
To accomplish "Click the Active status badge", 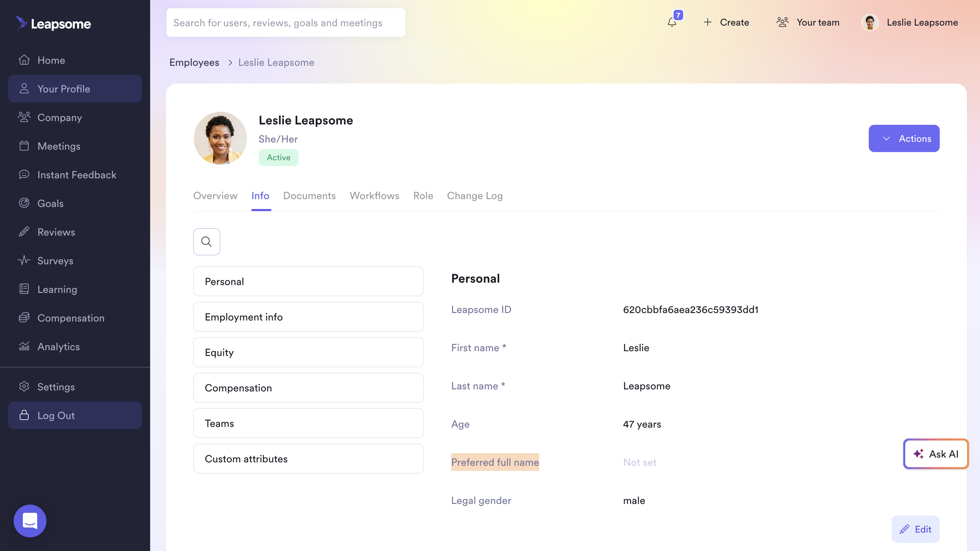I will coord(278,158).
